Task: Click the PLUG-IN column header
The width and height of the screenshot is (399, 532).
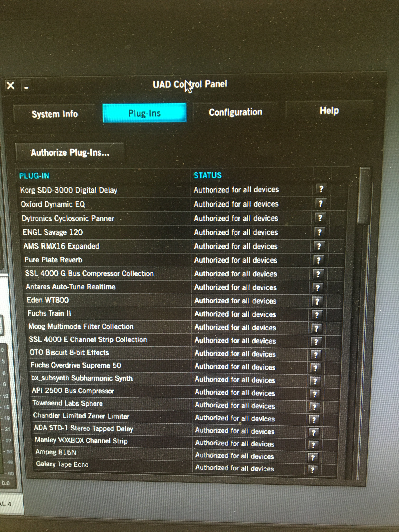Action: pos(34,176)
